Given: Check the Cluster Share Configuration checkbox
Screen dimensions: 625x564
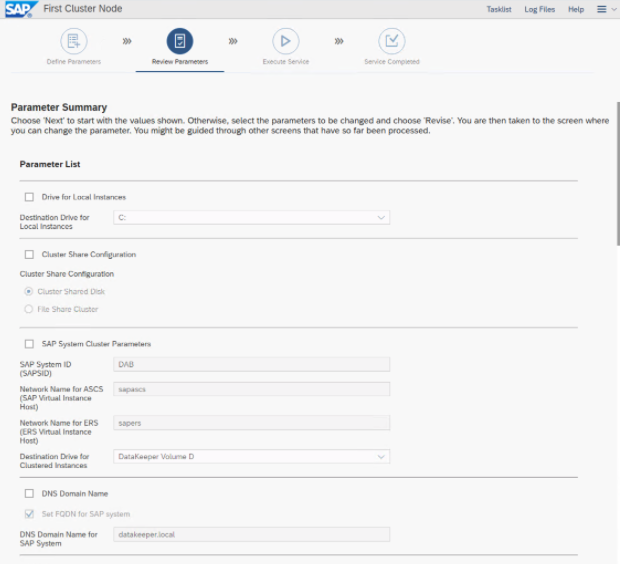Looking at the screenshot, I should pos(29,254).
